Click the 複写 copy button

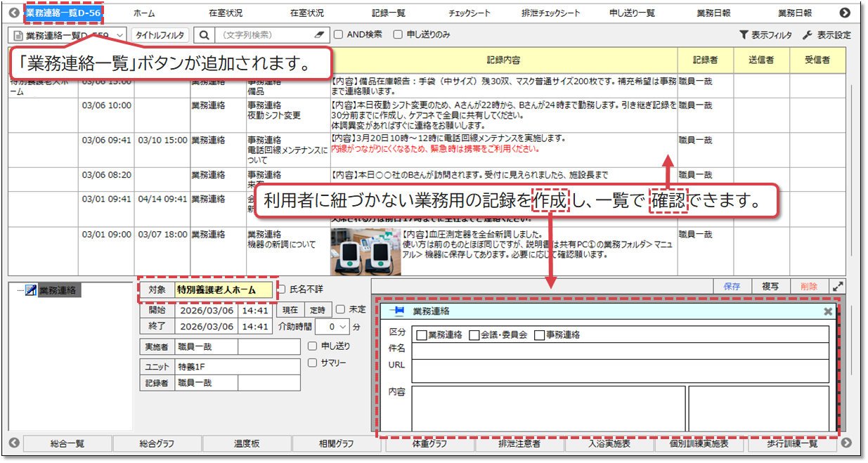[770, 287]
